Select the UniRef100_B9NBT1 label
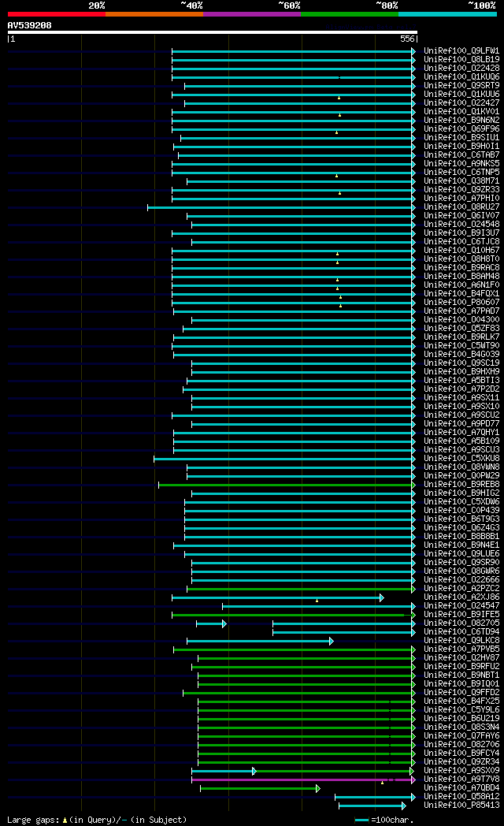 pyautogui.click(x=461, y=675)
